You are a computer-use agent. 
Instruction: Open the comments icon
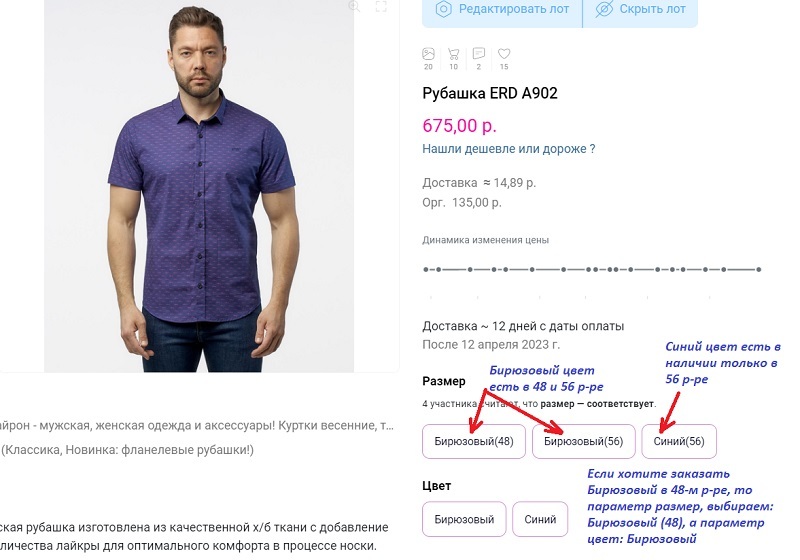pyautogui.click(x=479, y=53)
